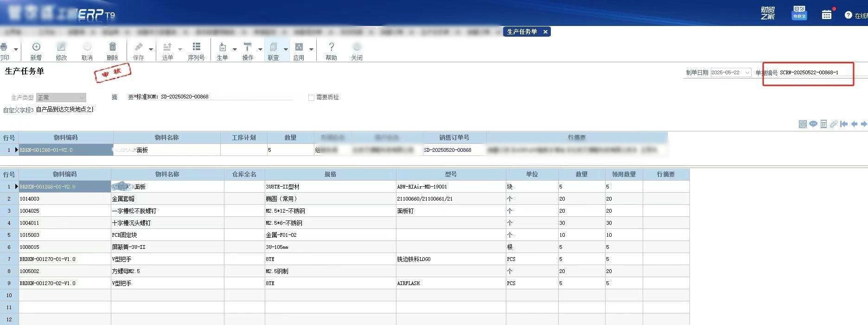Screen dimensions: 868x325
Task: Expand the 生单 dropdown arrow
Action: [x=235, y=49]
